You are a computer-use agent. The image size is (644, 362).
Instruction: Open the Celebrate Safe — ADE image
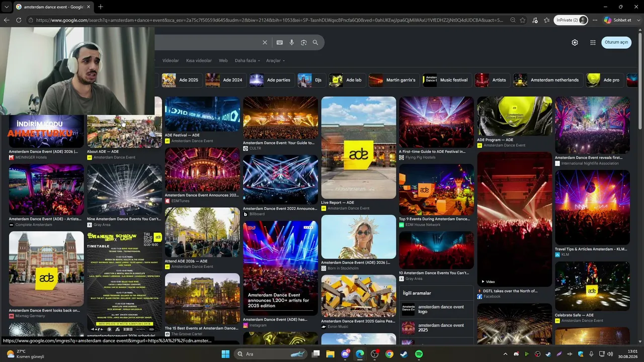592,287
